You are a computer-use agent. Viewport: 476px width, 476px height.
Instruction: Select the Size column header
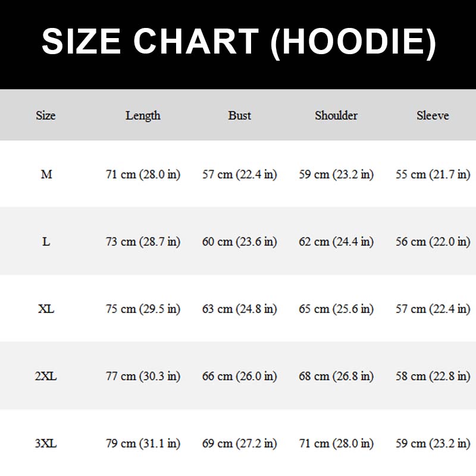(x=46, y=115)
